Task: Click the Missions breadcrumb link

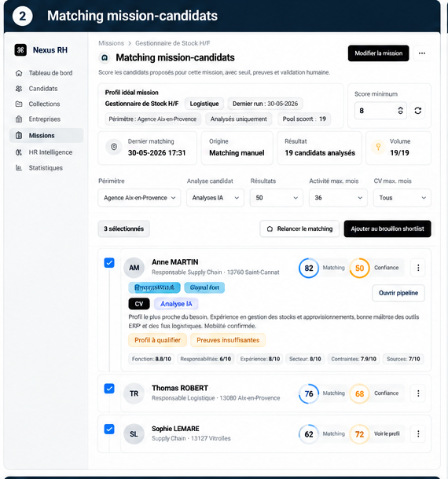Action: pyautogui.click(x=111, y=43)
